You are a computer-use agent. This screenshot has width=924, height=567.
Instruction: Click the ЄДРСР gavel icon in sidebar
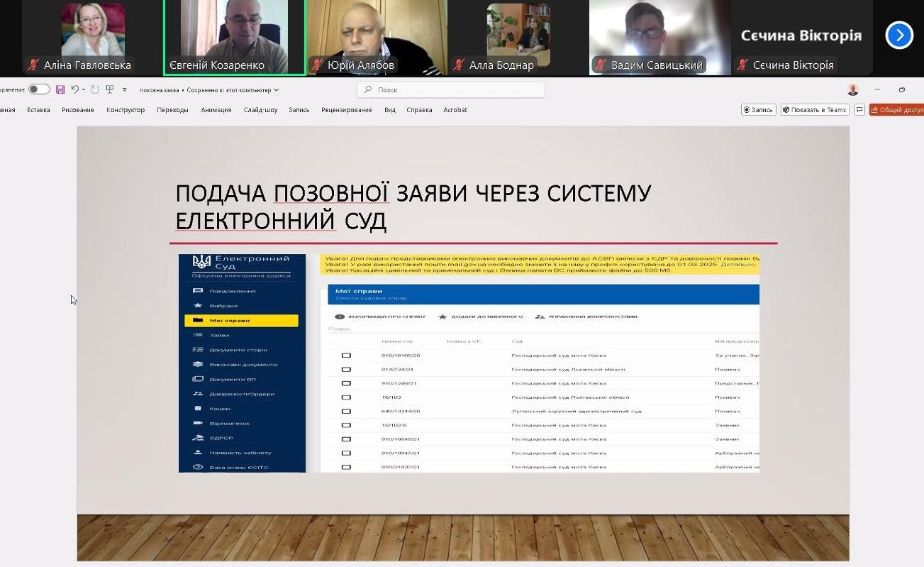pyautogui.click(x=198, y=438)
